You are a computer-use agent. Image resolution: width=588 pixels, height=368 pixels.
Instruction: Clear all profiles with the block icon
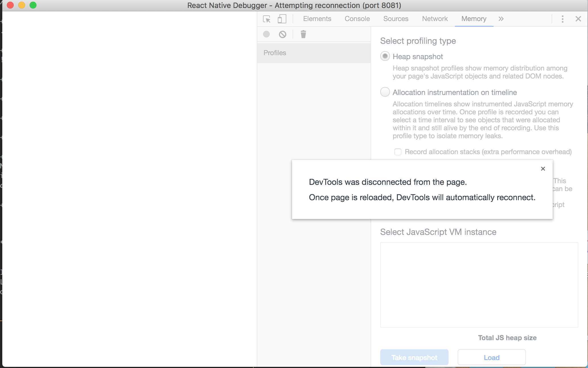tap(282, 34)
